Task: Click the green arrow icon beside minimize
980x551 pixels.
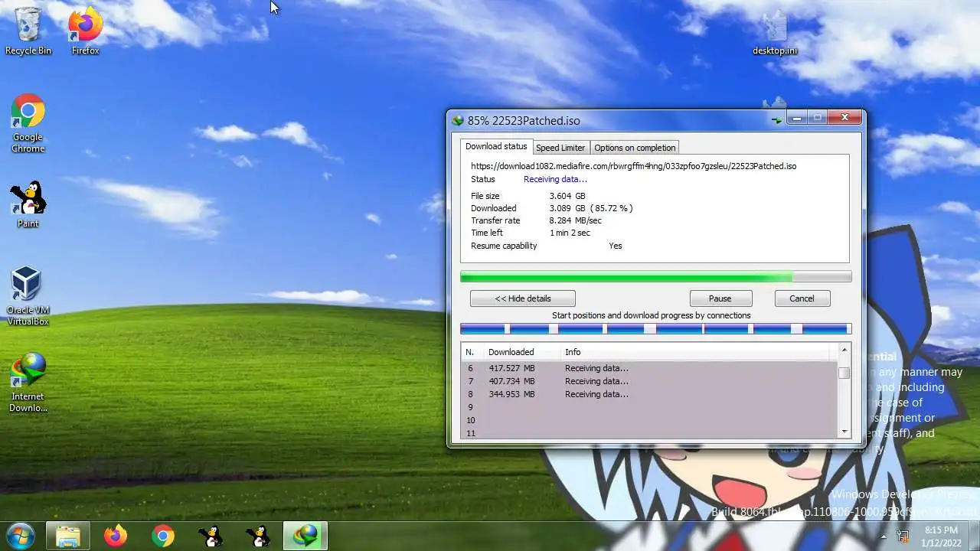Action: click(x=778, y=119)
